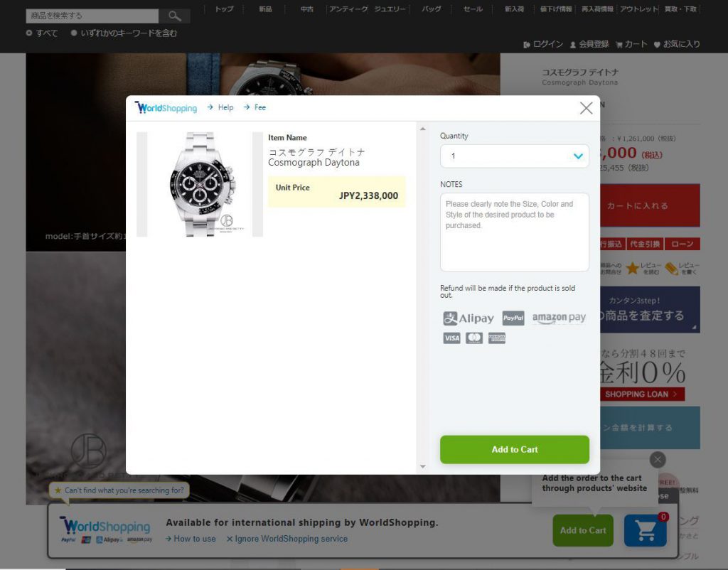The width and height of the screenshot is (728, 570).
Task: Click the Daytona watch thumbnail image
Action: (x=200, y=184)
